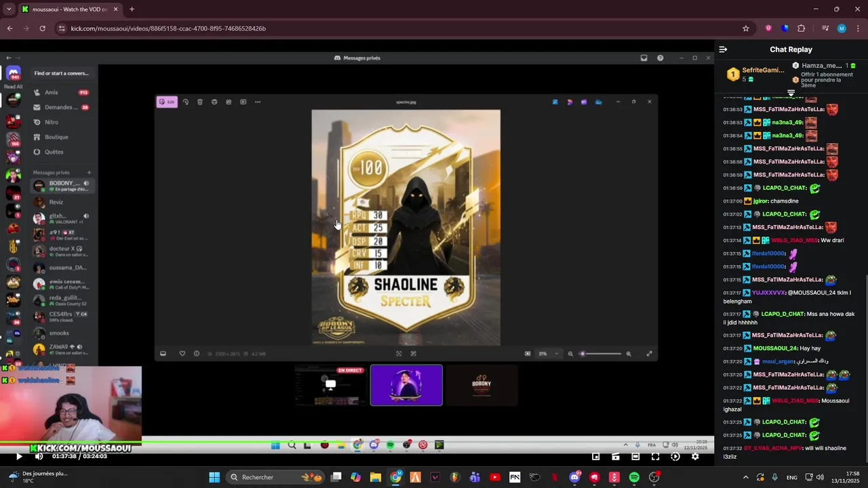Mute the Kick video player volume

pos(39,457)
